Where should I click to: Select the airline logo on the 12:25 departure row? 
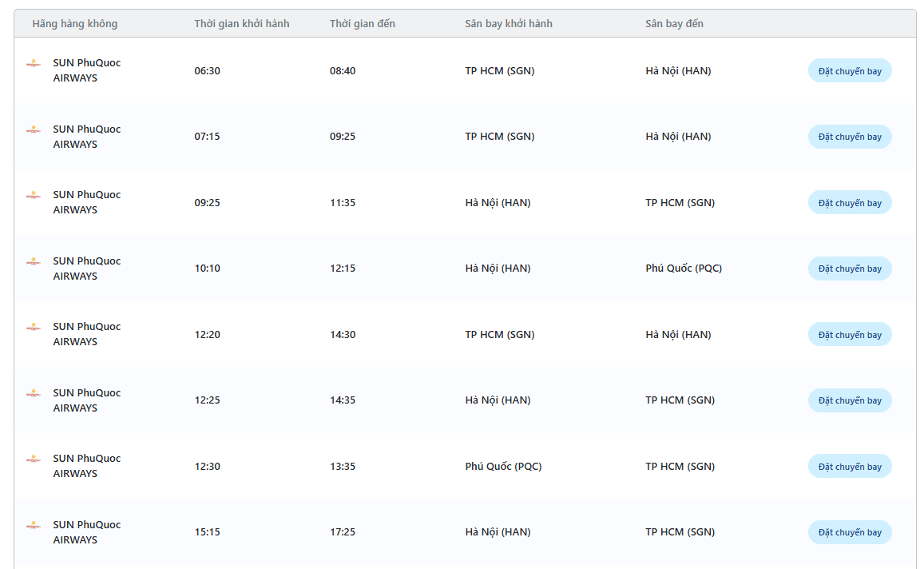34,393
